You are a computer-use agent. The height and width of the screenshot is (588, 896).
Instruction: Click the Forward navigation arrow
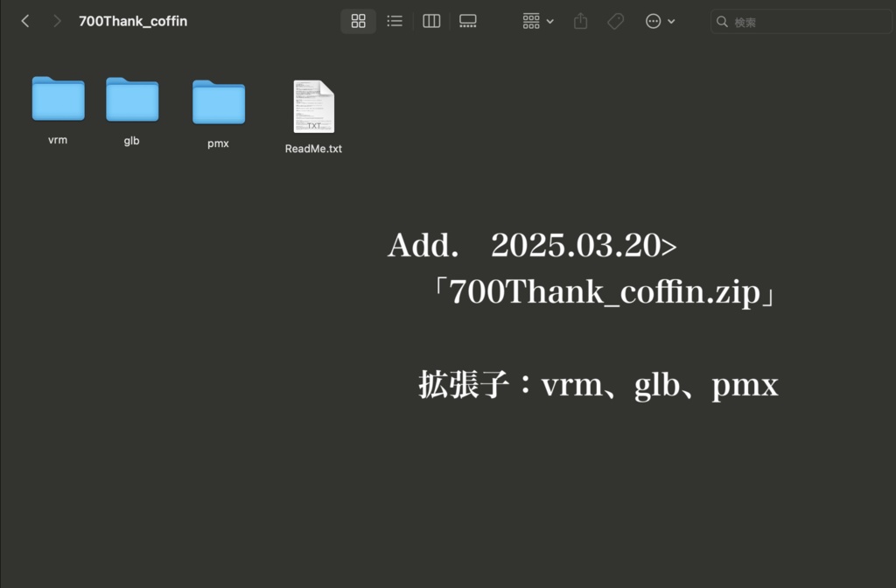[x=56, y=20]
